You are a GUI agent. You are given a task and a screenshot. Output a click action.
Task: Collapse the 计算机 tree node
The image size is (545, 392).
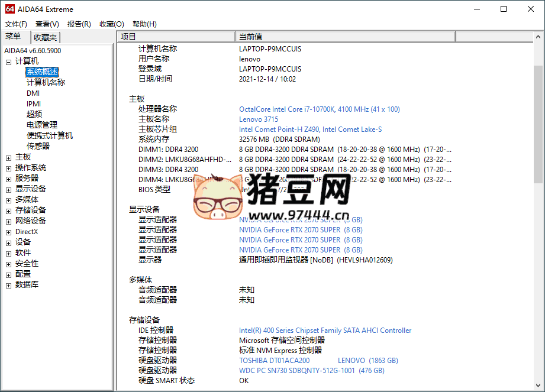click(8, 60)
